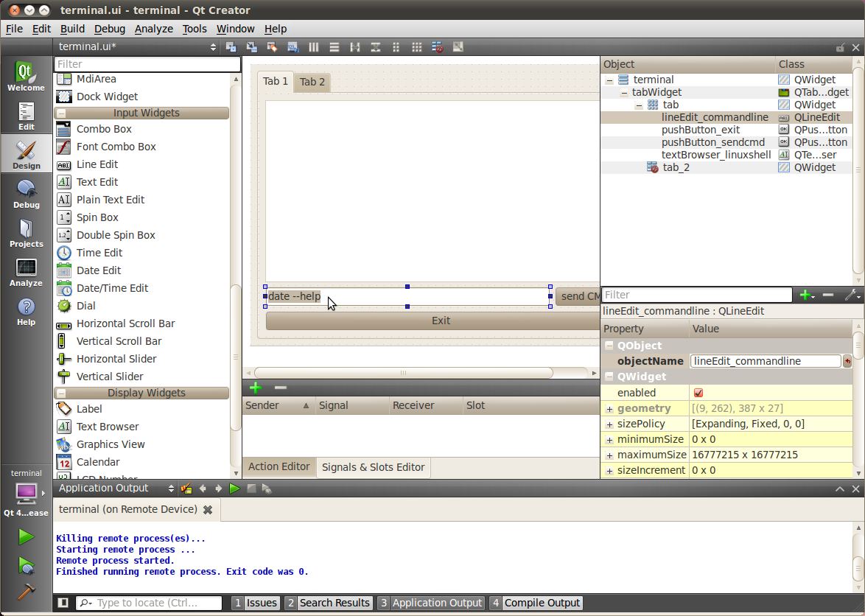
Task: Click the Break Layout toolbar icon
Action: pos(438,47)
